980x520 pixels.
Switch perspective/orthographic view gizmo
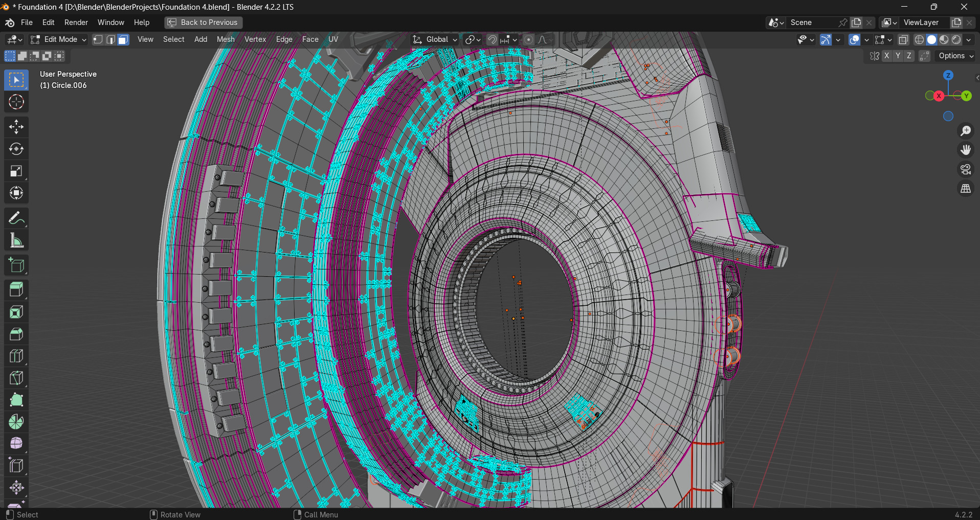coord(966,189)
